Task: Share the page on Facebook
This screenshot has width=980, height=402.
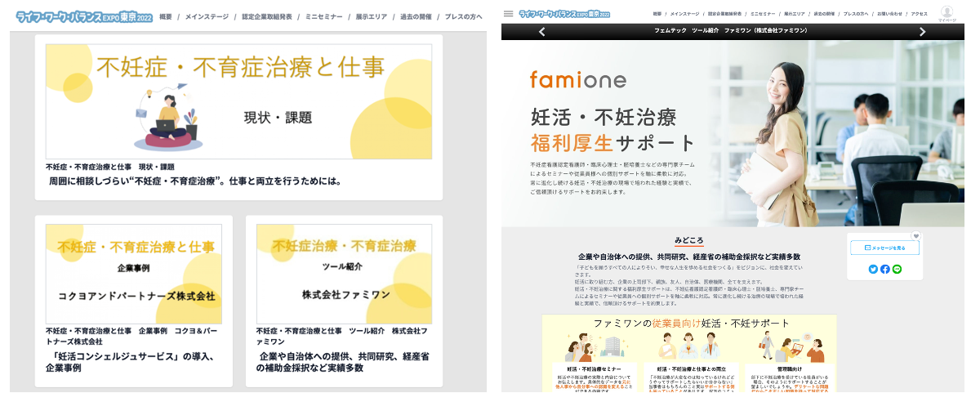Action: [885, 269]
